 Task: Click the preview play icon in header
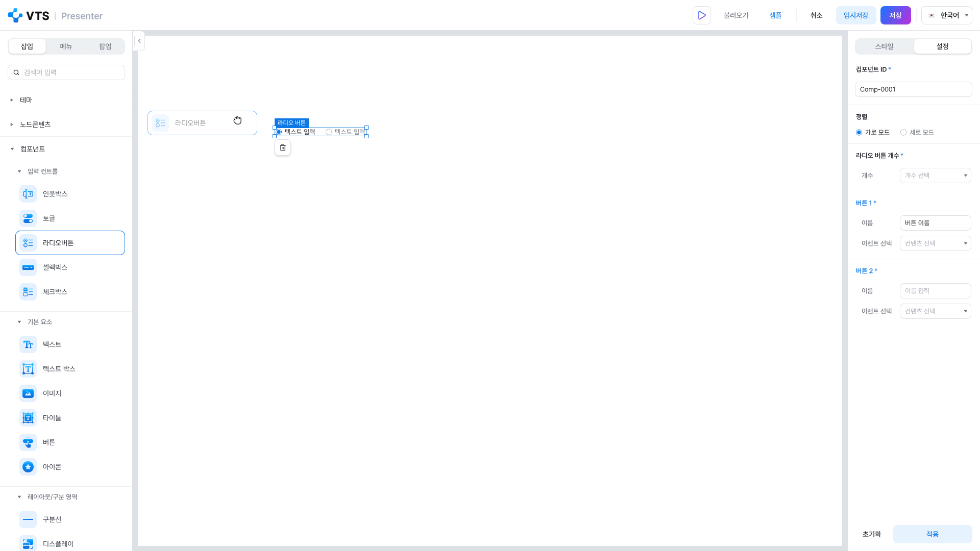click(702, 15)
